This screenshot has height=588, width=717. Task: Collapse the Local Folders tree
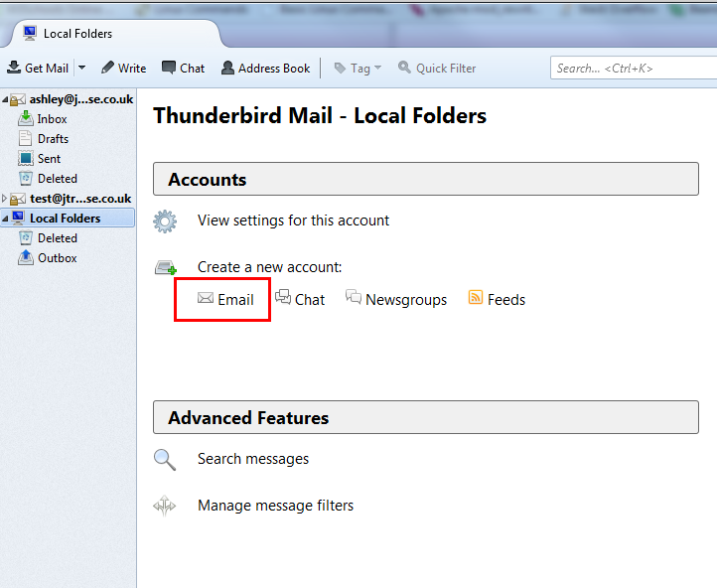[5, 219]
